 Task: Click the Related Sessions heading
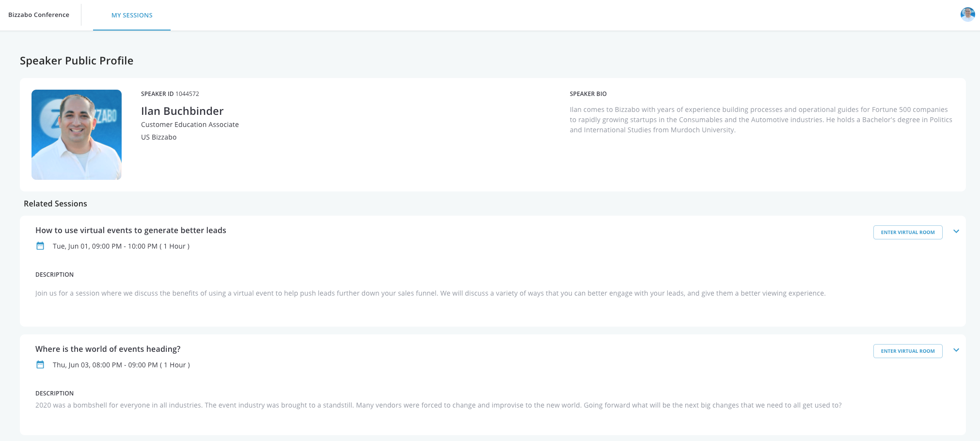55,204
